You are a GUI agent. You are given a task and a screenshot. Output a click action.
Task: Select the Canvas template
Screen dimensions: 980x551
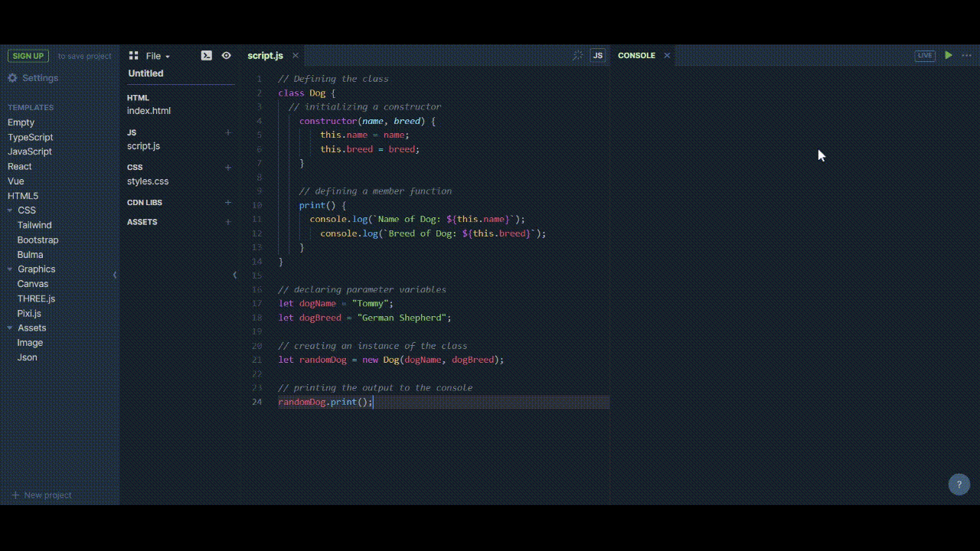(x=33, y=284)
